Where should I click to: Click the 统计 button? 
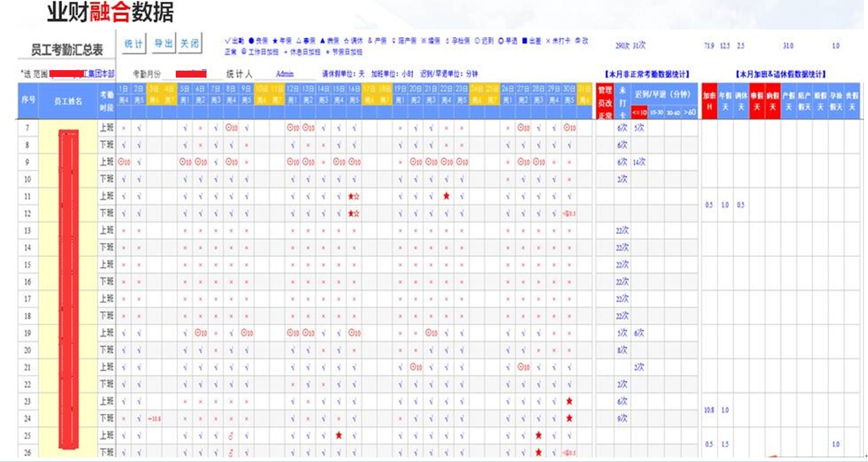pos(134,44)
